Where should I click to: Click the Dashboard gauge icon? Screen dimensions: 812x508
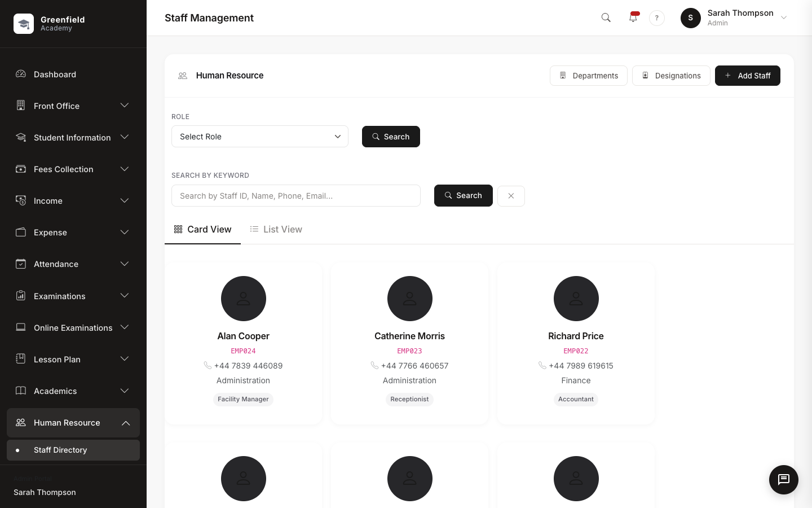coord(21,74)
